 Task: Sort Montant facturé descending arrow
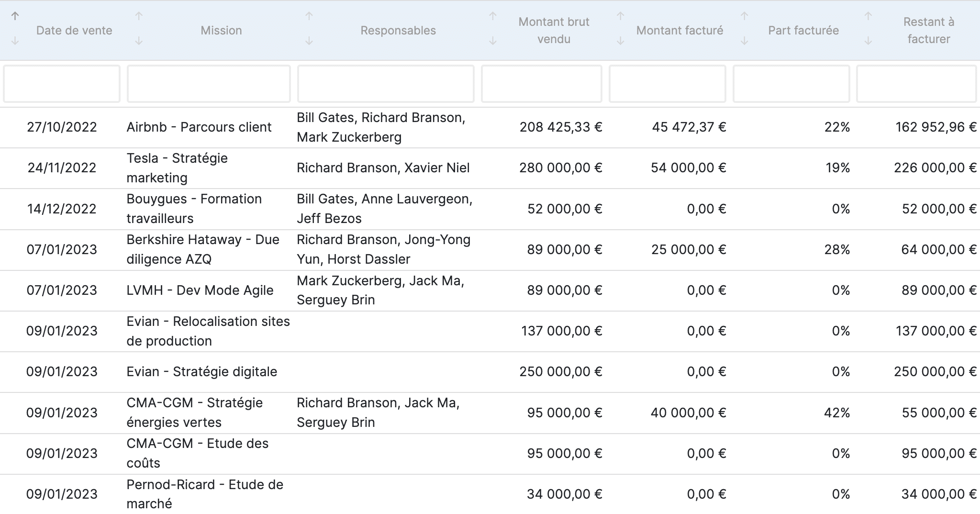point(621,41)
